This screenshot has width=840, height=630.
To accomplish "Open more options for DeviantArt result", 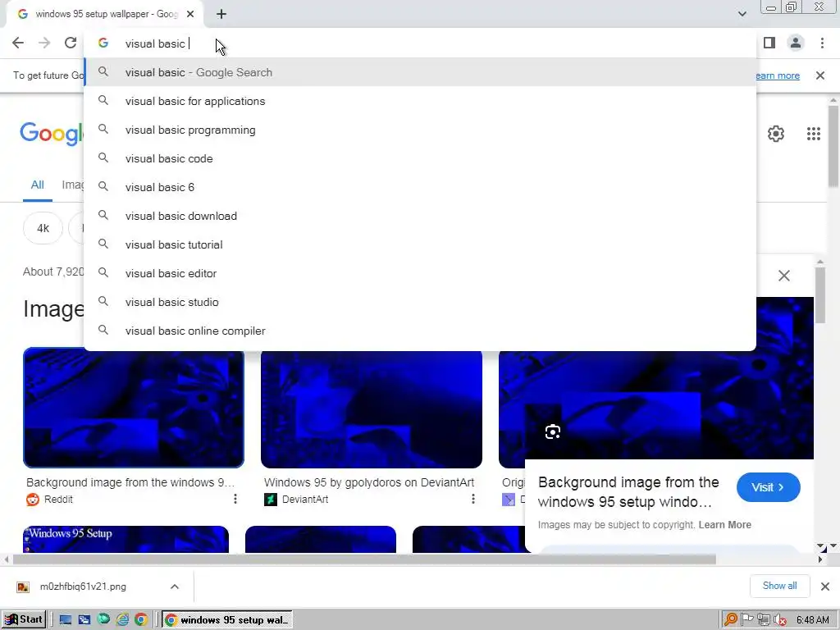I will pos(473,500).
